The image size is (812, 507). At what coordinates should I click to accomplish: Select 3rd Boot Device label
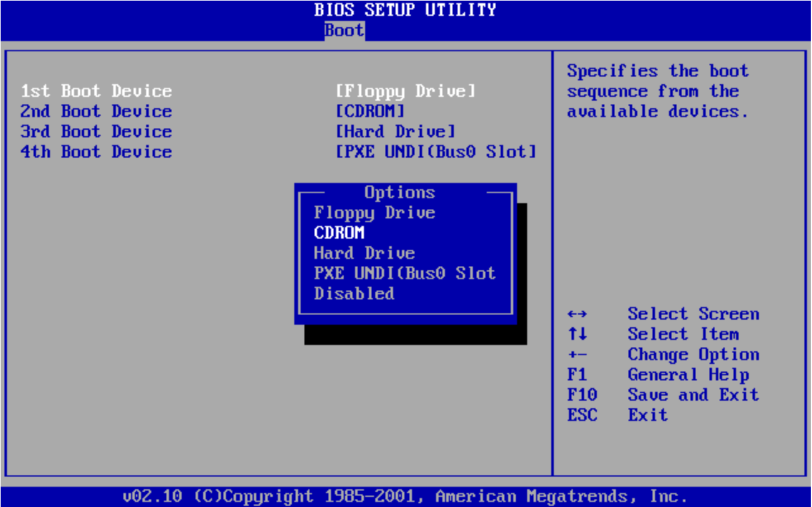96,132
